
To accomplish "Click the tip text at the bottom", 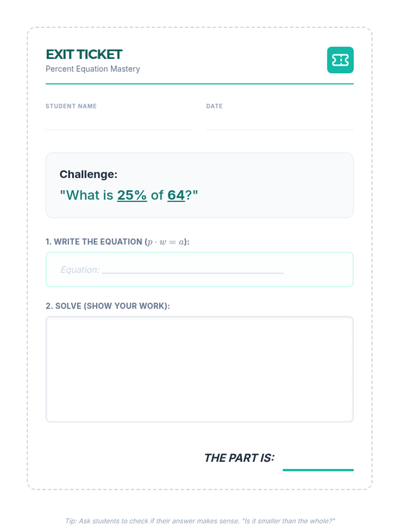I will click(x=200, y=521).
